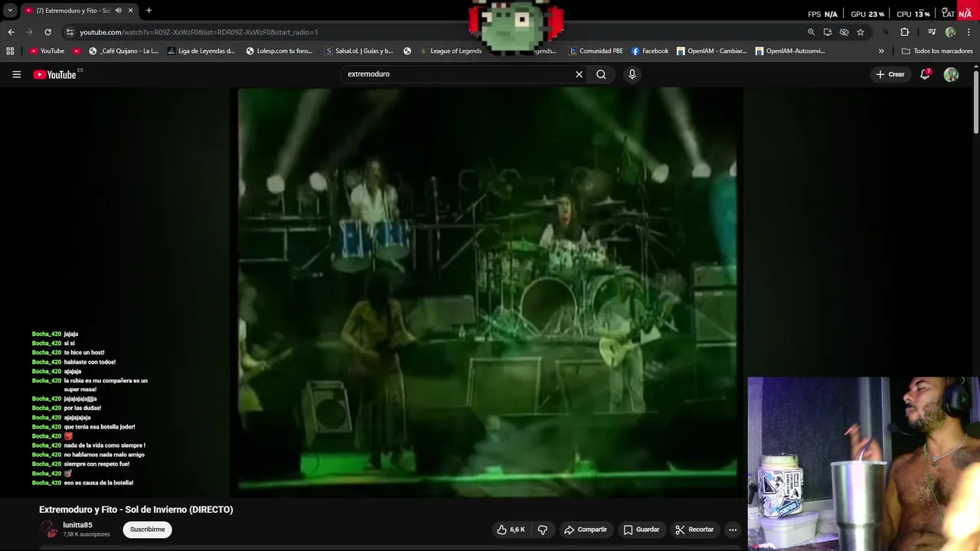Click the video title Sol de Invierno (DIRECTO)

point(136,510)
